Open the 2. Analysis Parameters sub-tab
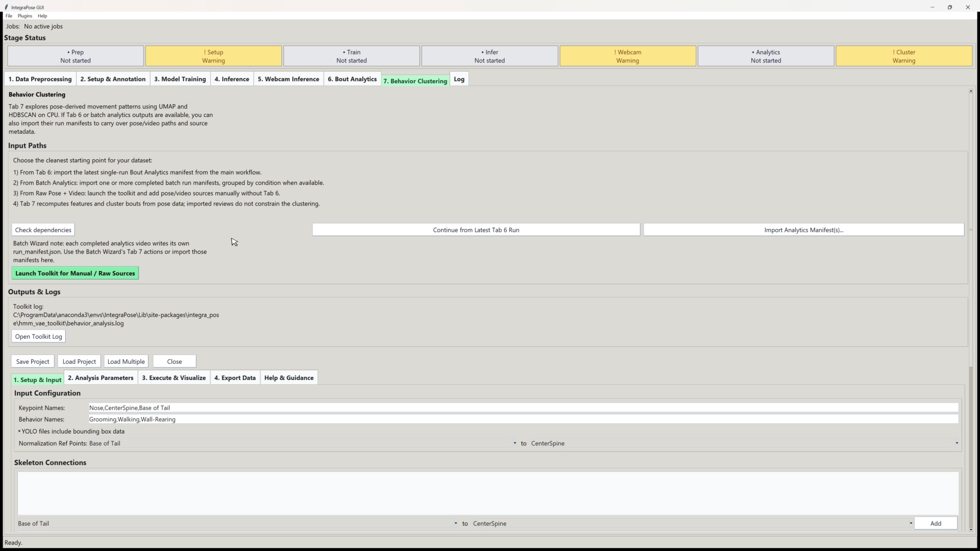 [x=101, y=378]
